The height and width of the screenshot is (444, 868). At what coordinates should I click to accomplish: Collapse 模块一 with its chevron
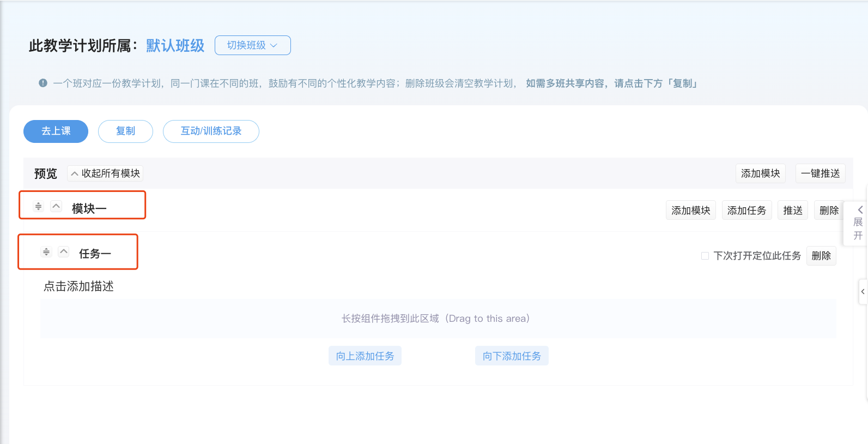[x=56, y=206]
